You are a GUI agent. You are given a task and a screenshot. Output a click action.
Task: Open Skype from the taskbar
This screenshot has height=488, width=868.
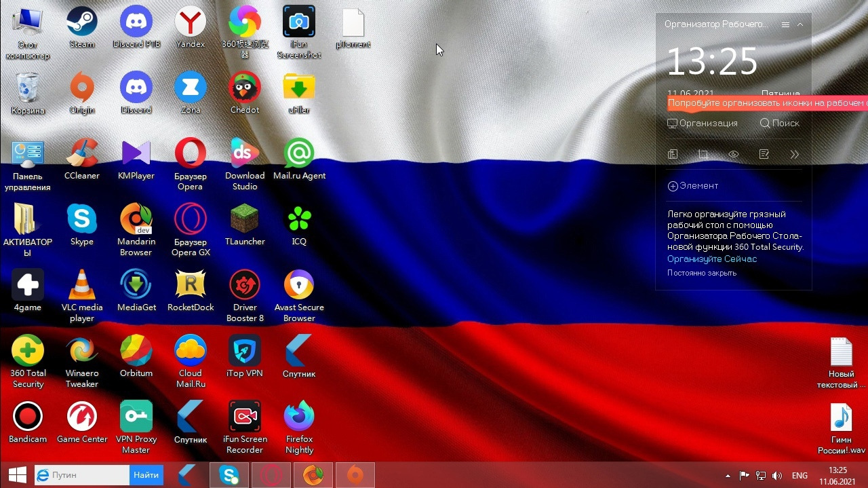pos(229,475)
